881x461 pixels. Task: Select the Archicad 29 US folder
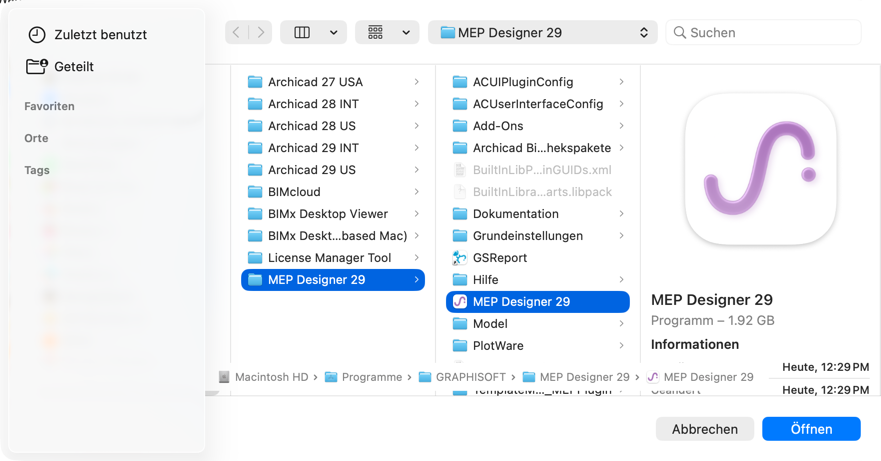(333, 170)
